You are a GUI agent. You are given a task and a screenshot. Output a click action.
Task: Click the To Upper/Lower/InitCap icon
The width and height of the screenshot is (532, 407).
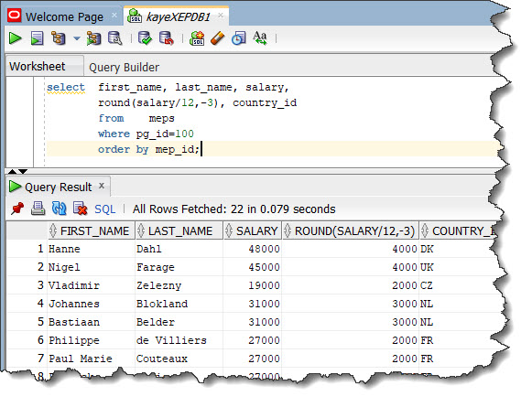tap(260, 37)
